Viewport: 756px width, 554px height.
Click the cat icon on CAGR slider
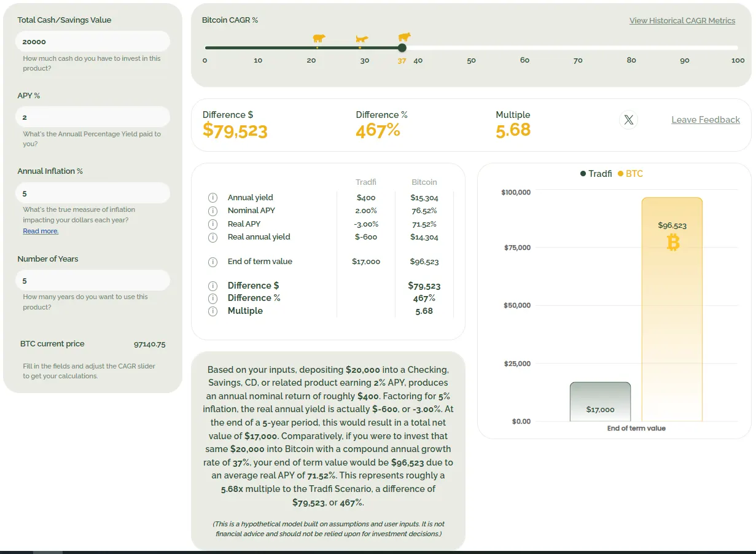(x=362, y=39)
